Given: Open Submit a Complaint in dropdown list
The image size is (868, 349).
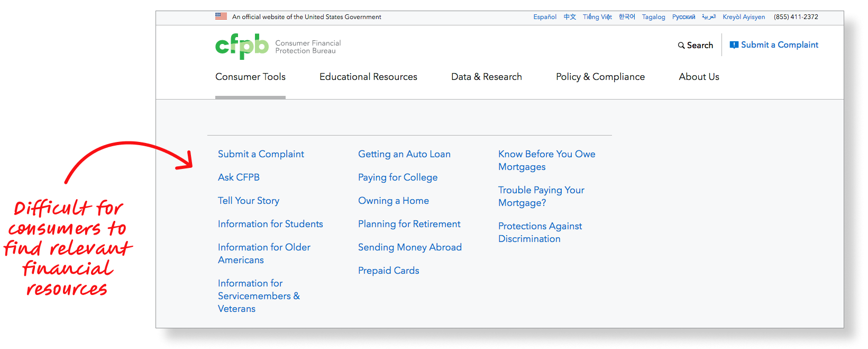Looking at the screenshot, I should 261,154.
